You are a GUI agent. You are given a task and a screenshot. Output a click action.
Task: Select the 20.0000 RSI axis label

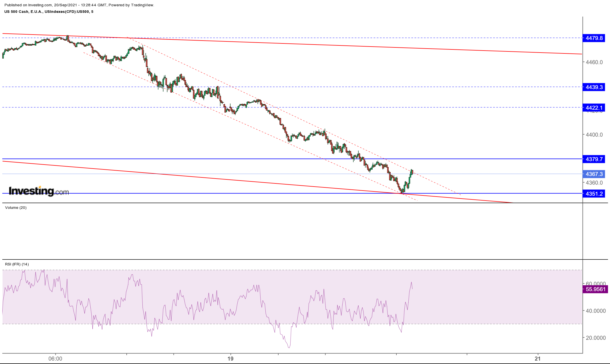coord(595,338)
